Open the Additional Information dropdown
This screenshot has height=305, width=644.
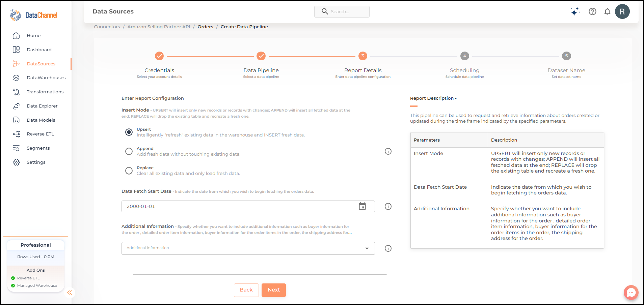click(x=248, y=248)
